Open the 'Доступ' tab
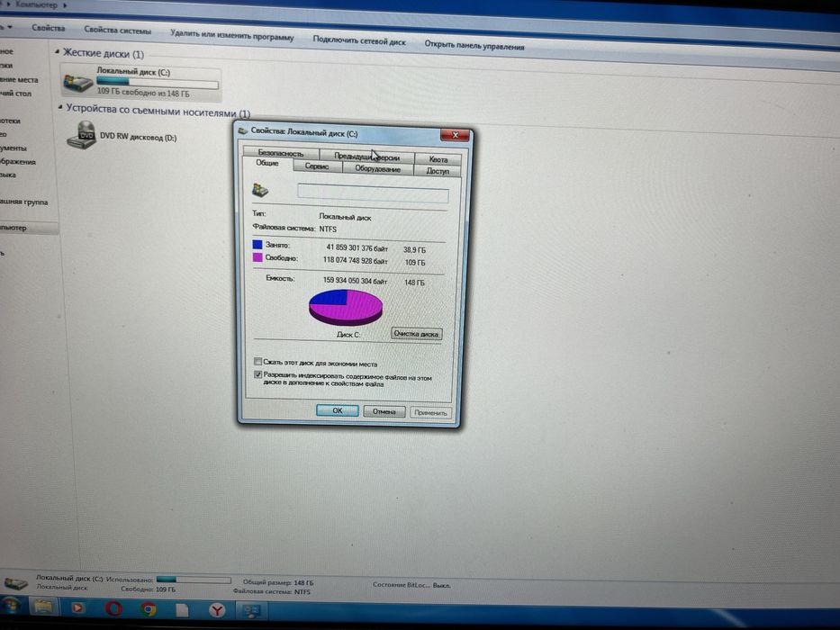 [438, 171]
